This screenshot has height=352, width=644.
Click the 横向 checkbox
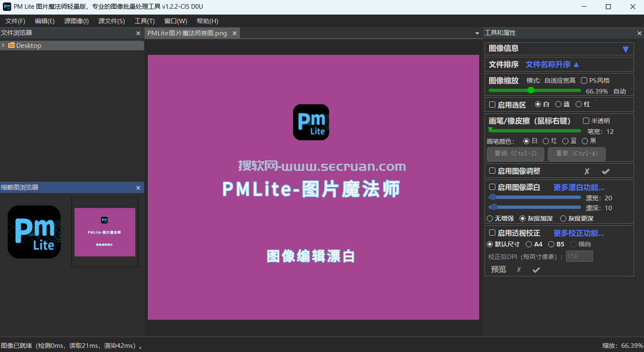573,244
